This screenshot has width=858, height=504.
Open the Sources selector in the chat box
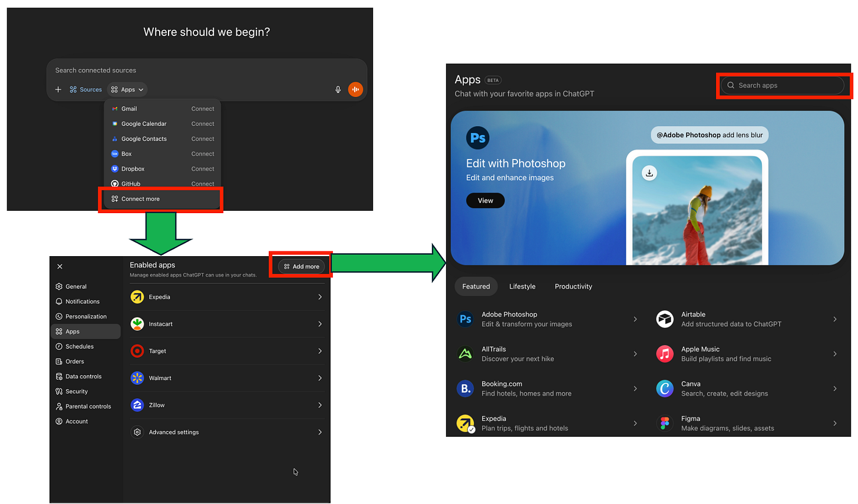tap(85, 89)
